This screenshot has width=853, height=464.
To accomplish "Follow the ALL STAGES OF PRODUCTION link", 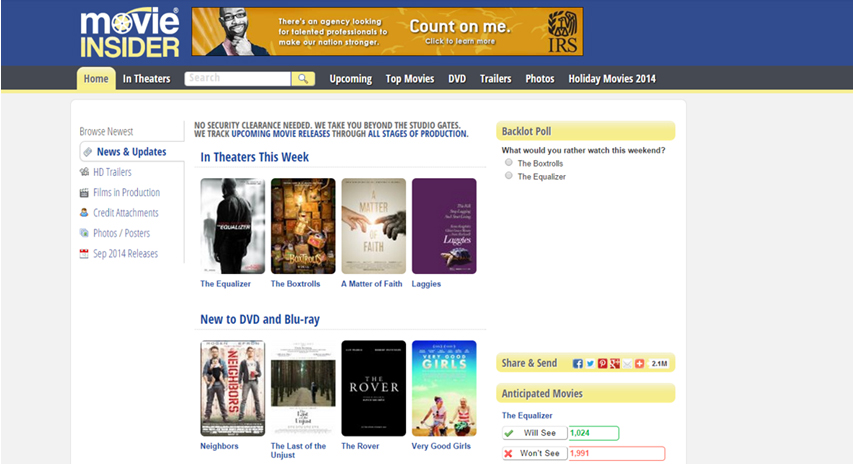I will click(x=417, y=134).
